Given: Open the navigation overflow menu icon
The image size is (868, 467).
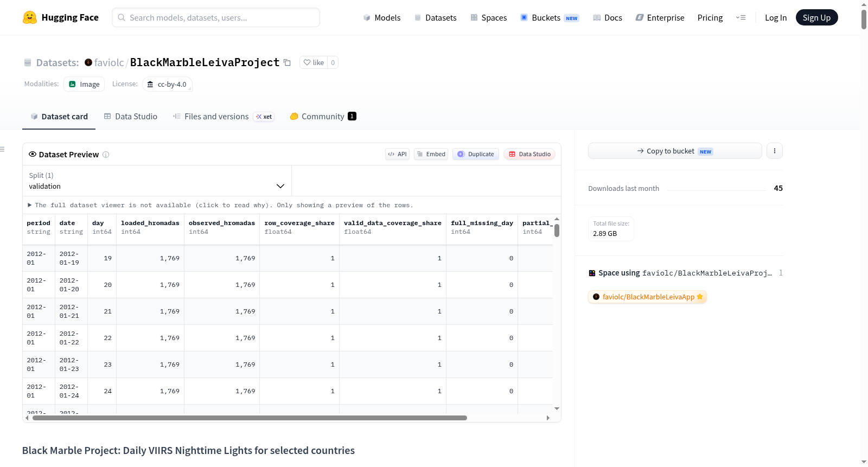Looking at the screenshot, I should 741,17.
